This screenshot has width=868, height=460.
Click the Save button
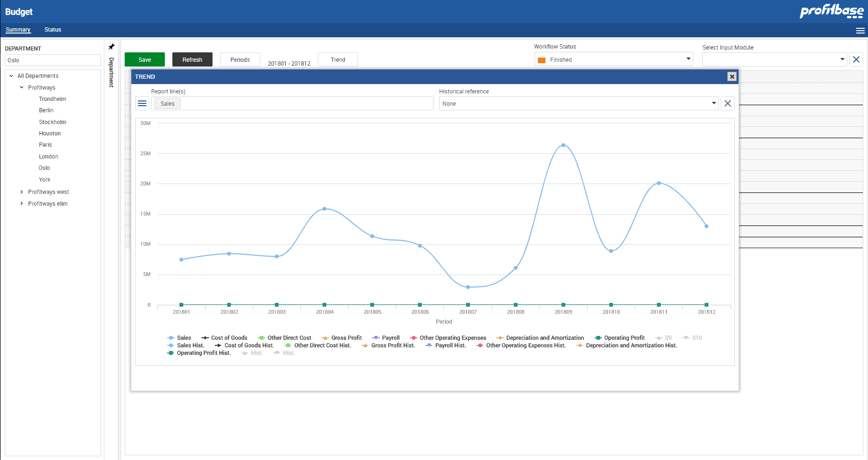144,59
